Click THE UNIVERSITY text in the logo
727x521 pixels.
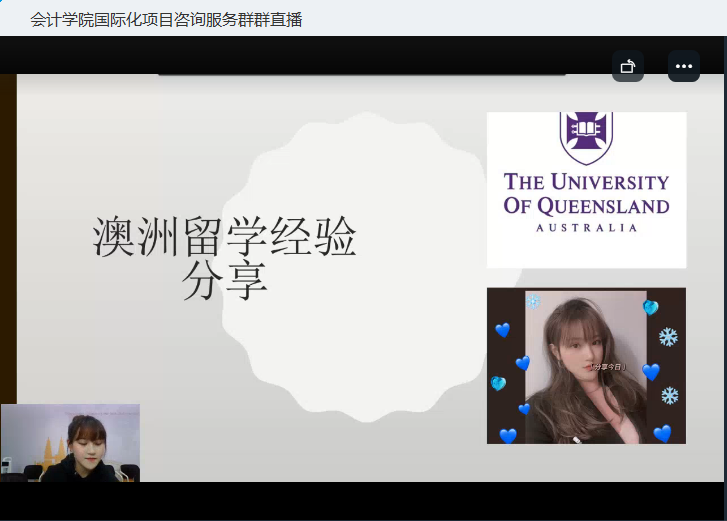coord(587,182)
